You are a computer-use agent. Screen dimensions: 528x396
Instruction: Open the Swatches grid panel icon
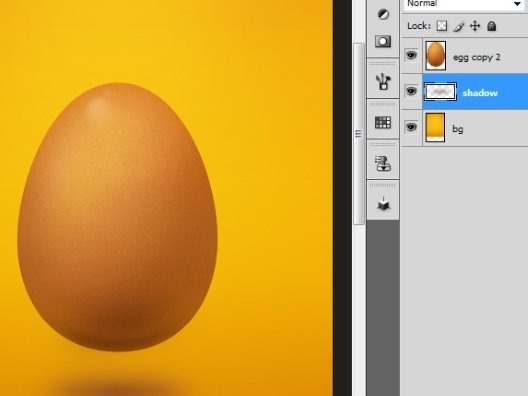(x=383, y=122)
